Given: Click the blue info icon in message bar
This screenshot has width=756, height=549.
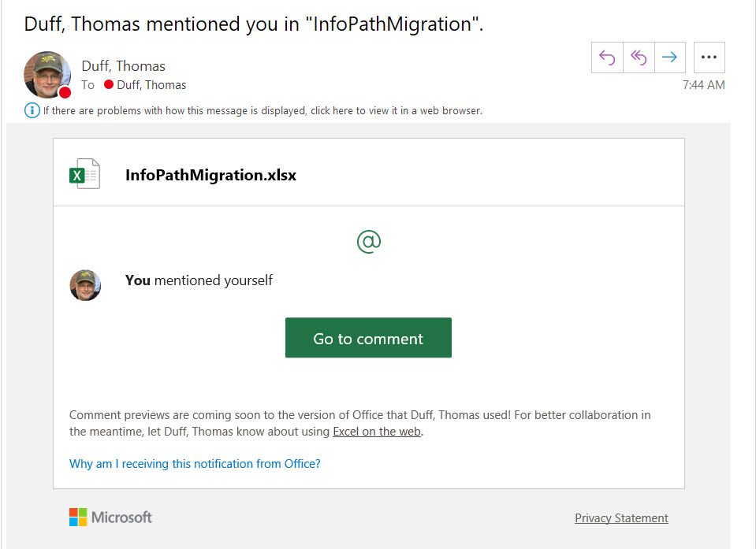Looking at the screenshot, I should tap(32, 110).
